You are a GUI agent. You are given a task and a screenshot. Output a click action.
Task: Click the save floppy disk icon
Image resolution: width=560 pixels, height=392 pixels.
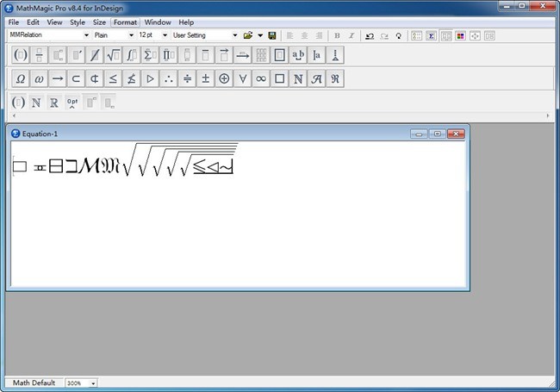click(x=272, y=35)
